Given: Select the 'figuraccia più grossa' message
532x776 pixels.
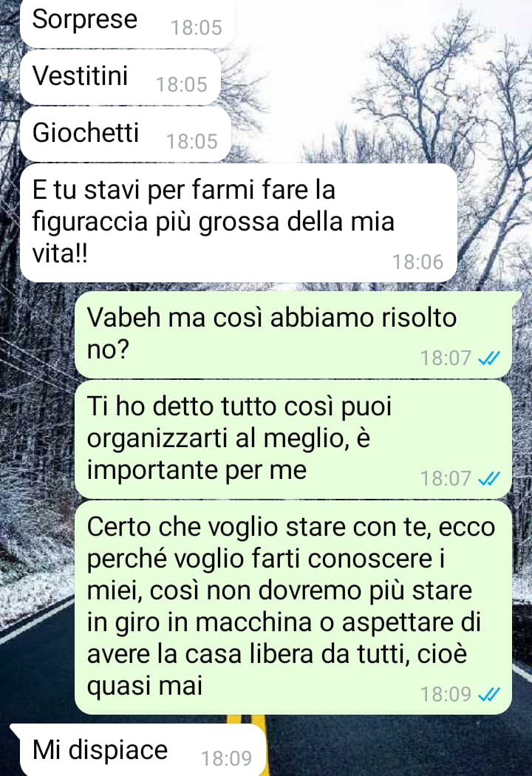Looking at the screenshot, I should point(239,222).
